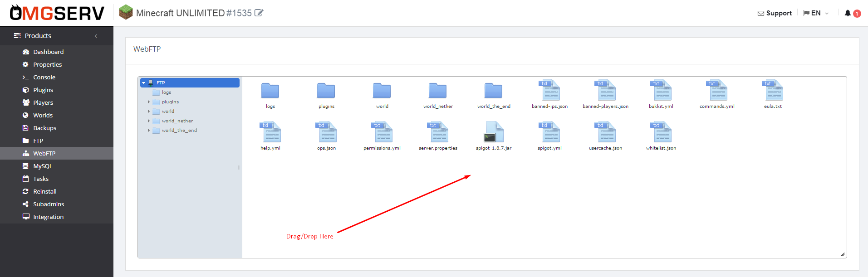This screenshot has height=277, width=868.
Task: Collapse the FTP root tree node
Action: [144, 83]
